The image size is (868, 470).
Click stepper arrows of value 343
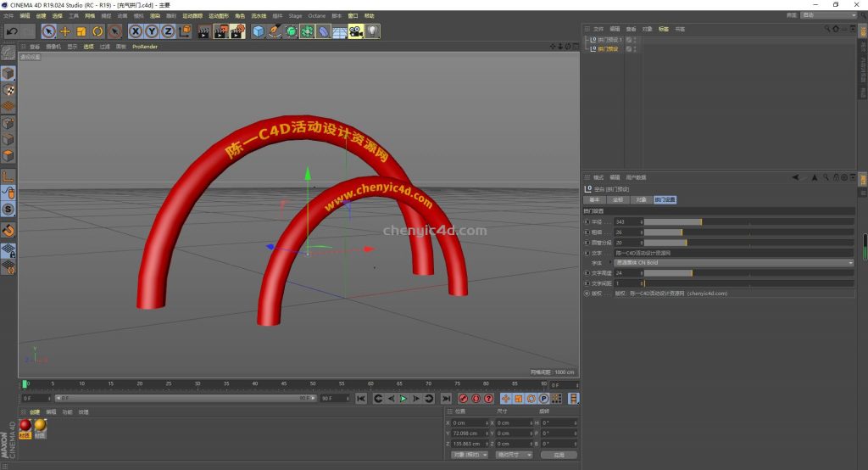[x=642, y=221]
